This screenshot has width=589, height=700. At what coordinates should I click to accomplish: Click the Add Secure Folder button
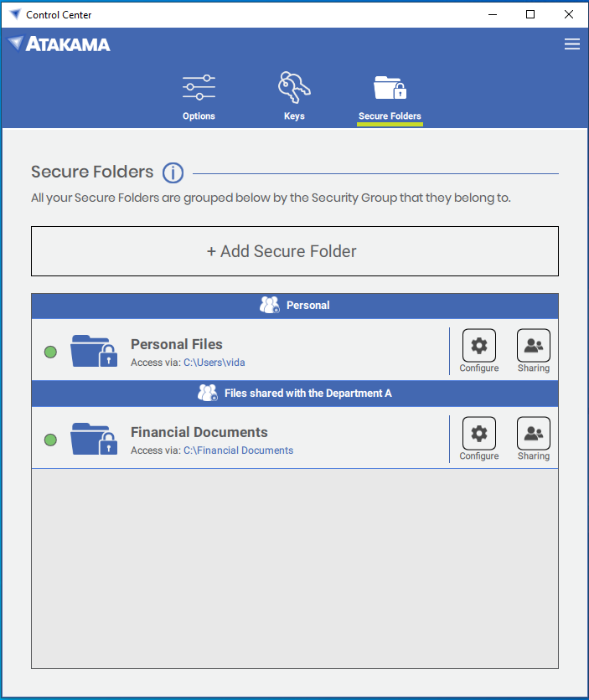point(295,251)
